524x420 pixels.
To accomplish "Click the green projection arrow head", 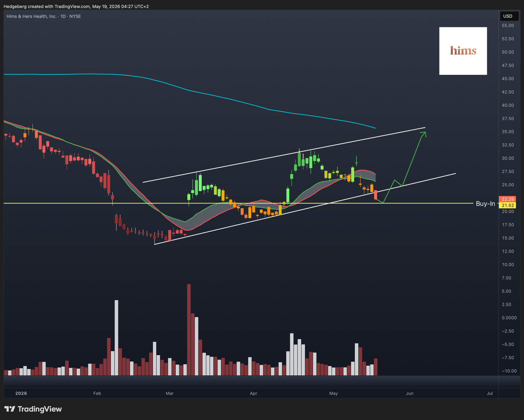I will 424,134.
